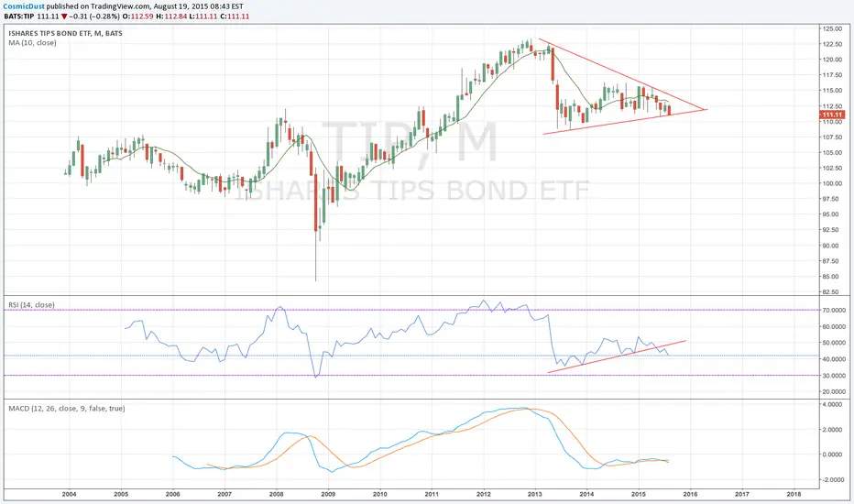Click the C:111.11 close value in header
Screen dimensions: 854x504
[x=235, y=16]
